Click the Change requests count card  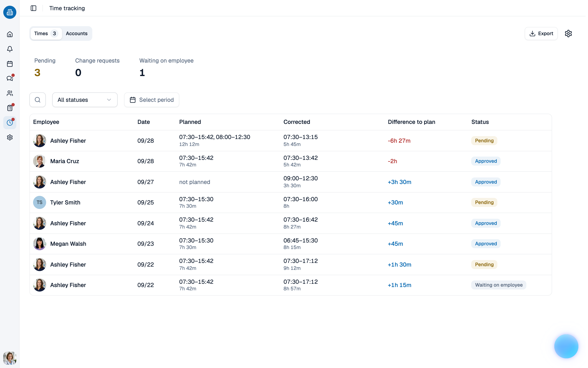click(97, 68)
